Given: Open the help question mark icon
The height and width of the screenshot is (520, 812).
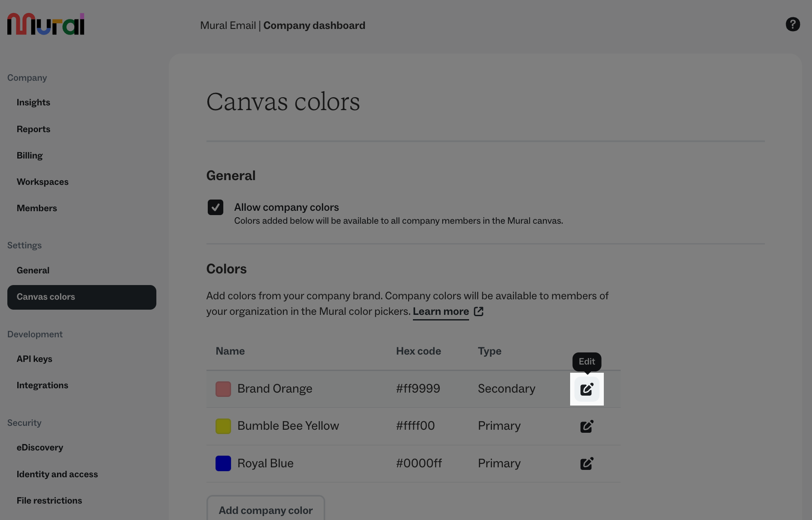Looking at the screenshot, I should tap(793, 24).
